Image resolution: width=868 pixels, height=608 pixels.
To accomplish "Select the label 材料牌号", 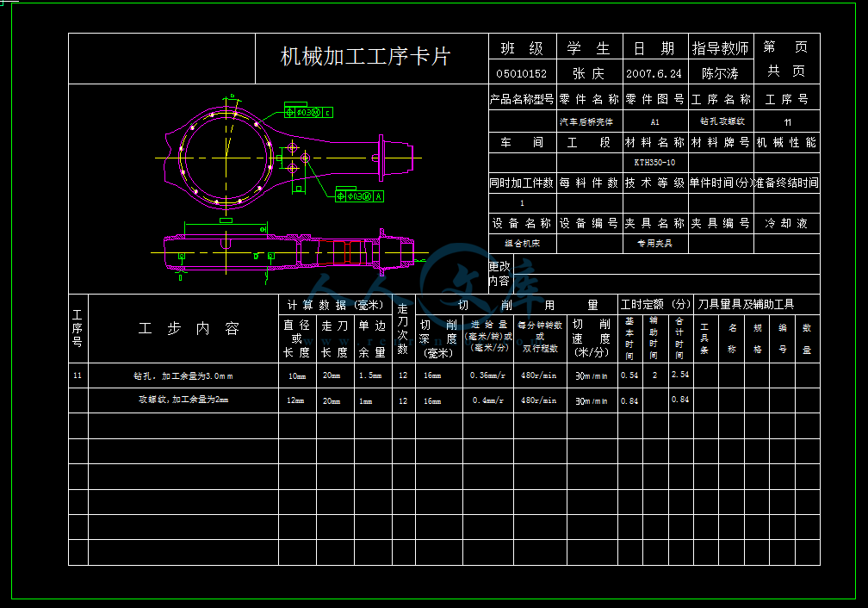I will click(721, 143).
